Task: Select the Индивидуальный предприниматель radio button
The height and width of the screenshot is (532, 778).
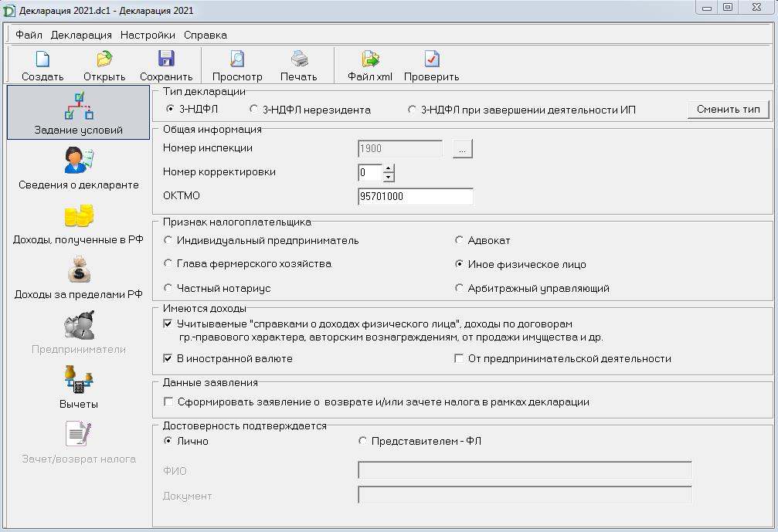Action: 168,241
